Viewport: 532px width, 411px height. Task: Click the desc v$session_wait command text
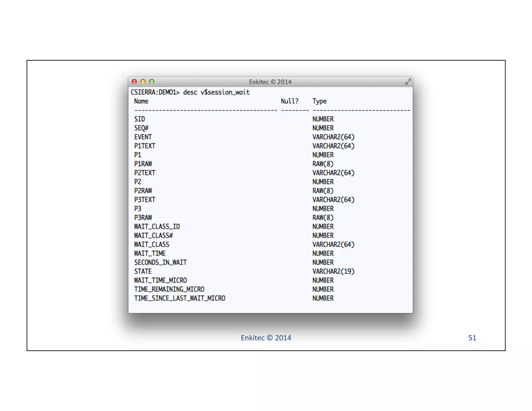click(x=216, y=92)
